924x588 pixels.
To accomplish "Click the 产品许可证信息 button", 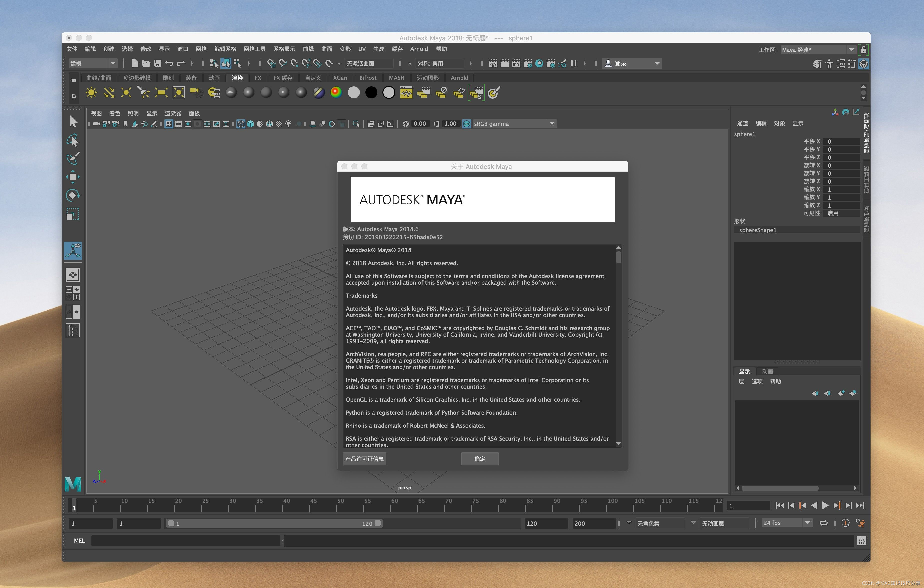I will (364, 459).
